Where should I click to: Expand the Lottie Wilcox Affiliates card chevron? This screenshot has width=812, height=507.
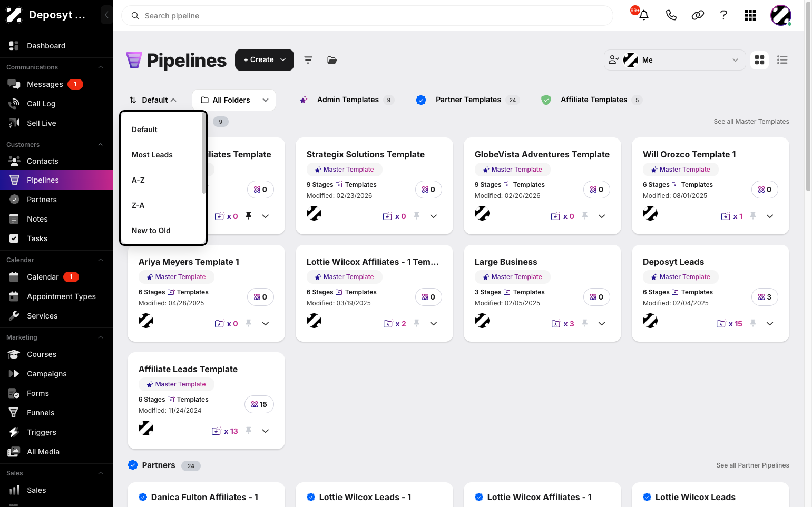[x=434, y=324]
